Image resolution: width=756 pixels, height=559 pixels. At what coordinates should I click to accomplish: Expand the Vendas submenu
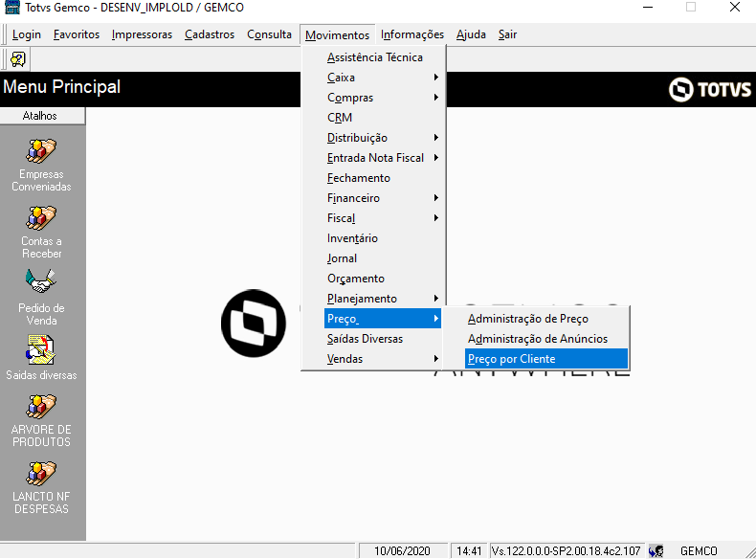[x=383, y=359]
